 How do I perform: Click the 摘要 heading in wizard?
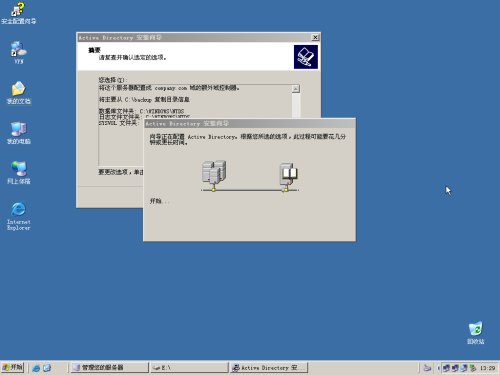[x=94, y=50]
